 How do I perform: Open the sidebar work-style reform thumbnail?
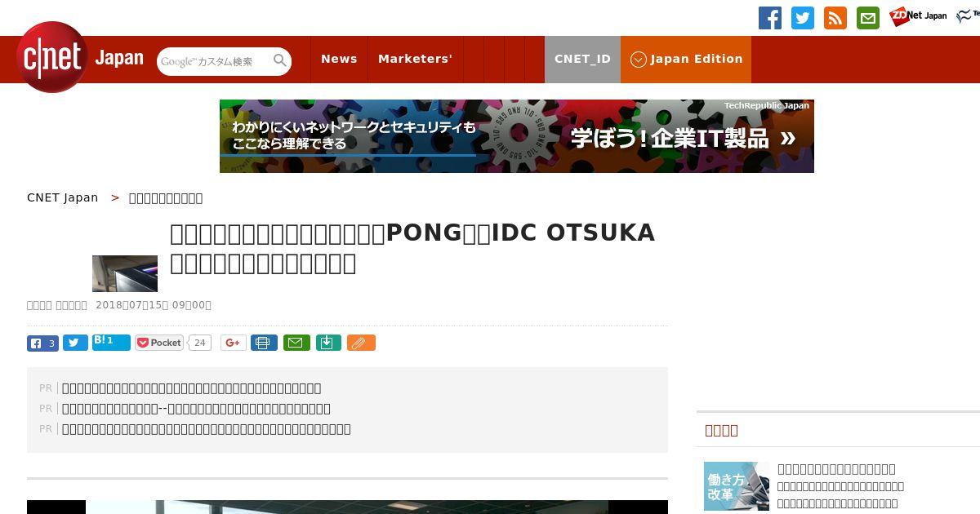pos(737,486)
